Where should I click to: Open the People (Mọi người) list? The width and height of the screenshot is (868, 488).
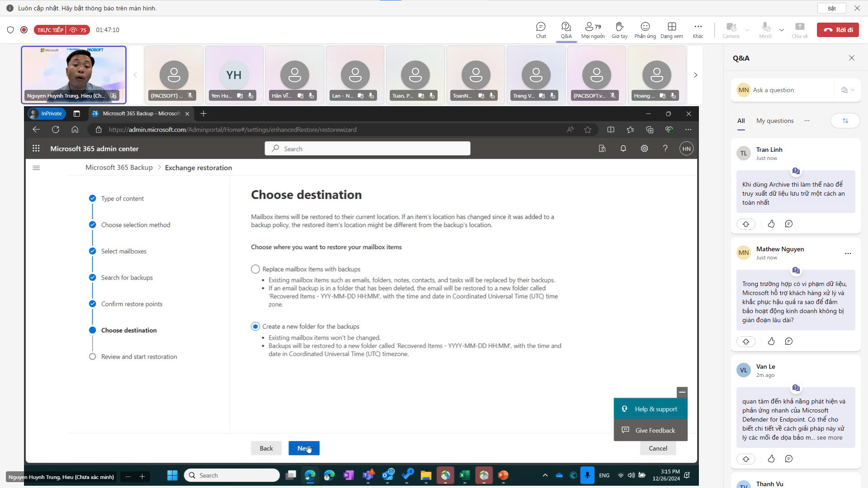[593, 30]
